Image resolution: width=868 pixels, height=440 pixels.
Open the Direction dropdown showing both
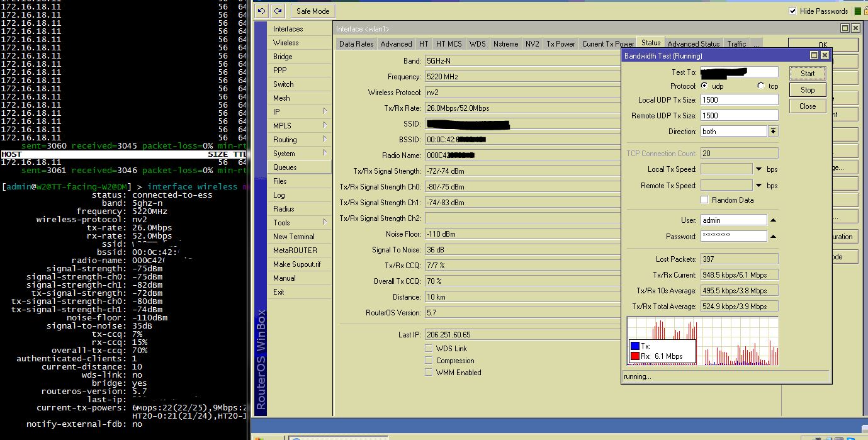[774, 130]
